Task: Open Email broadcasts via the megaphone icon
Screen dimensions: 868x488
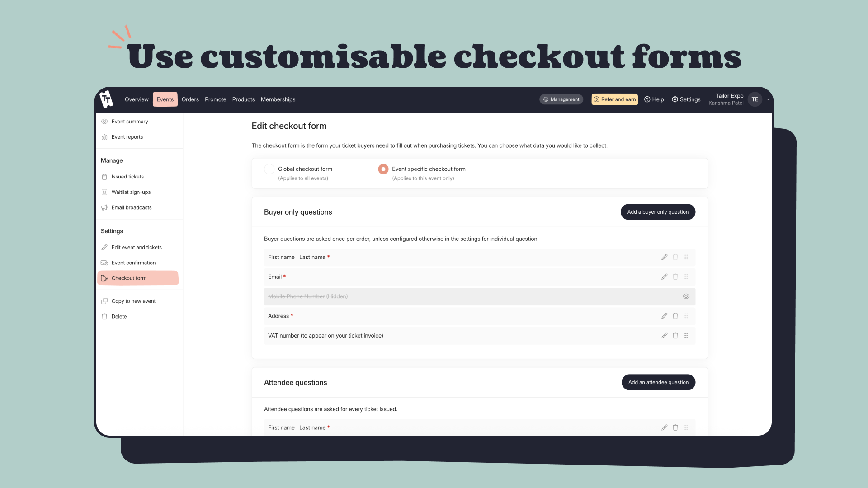Action: 104,207
